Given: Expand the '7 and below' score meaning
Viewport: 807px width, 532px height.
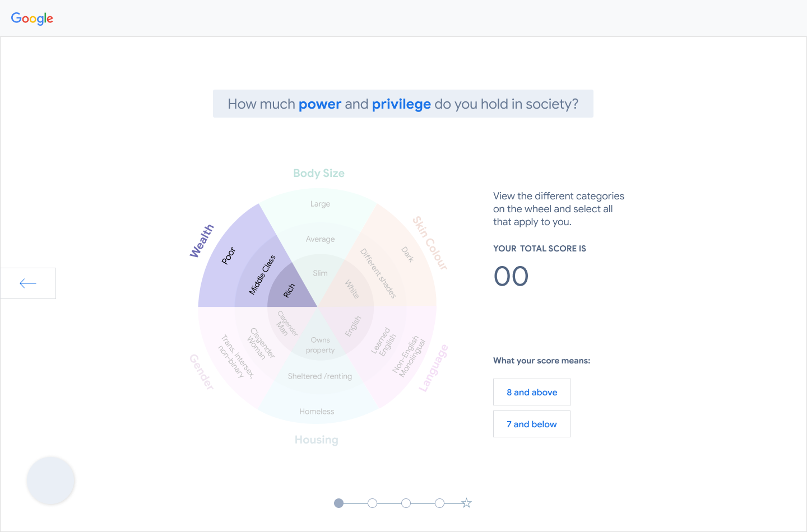Looking at the screenshot, I should pyautogui.click(x=531, y=424).
